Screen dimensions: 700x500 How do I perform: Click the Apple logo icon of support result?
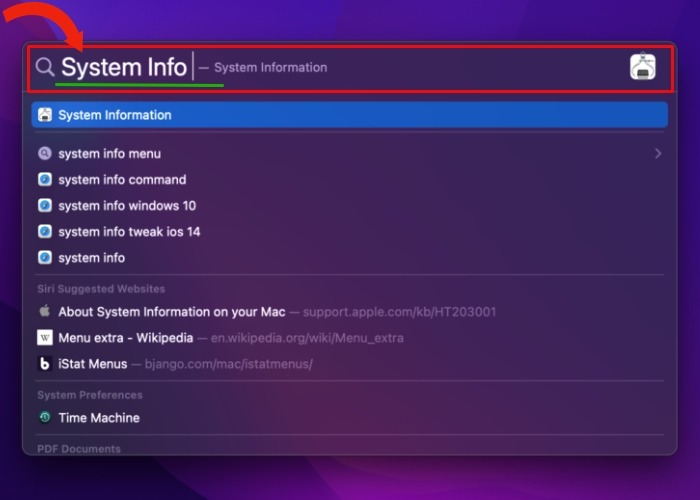pyautogui.click(x=45, y=311)
